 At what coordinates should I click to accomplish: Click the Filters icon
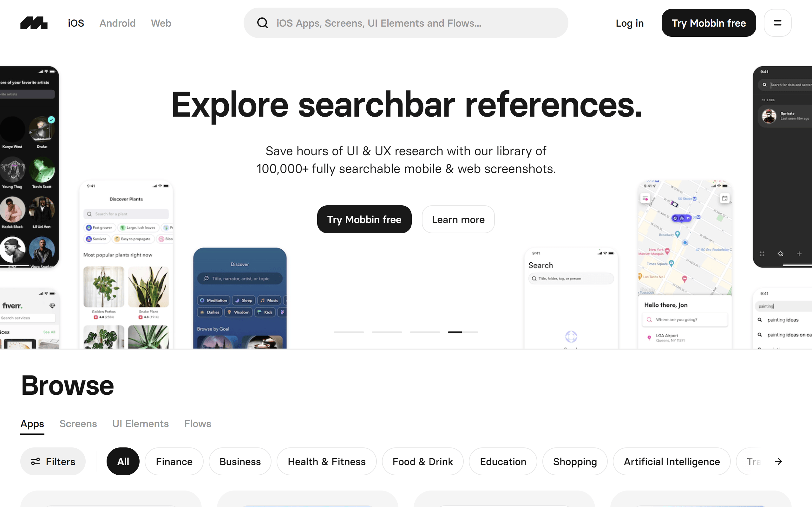(x=36, y=461)
